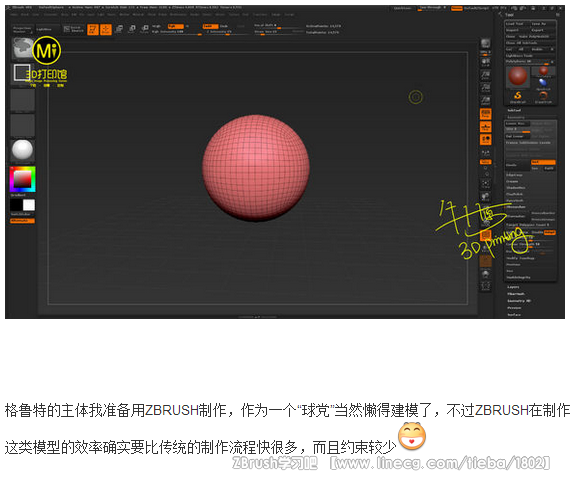The width and height of the screenshot is (587, 480).
Task: Toggle Local transformations
Action: pos(486,139)
